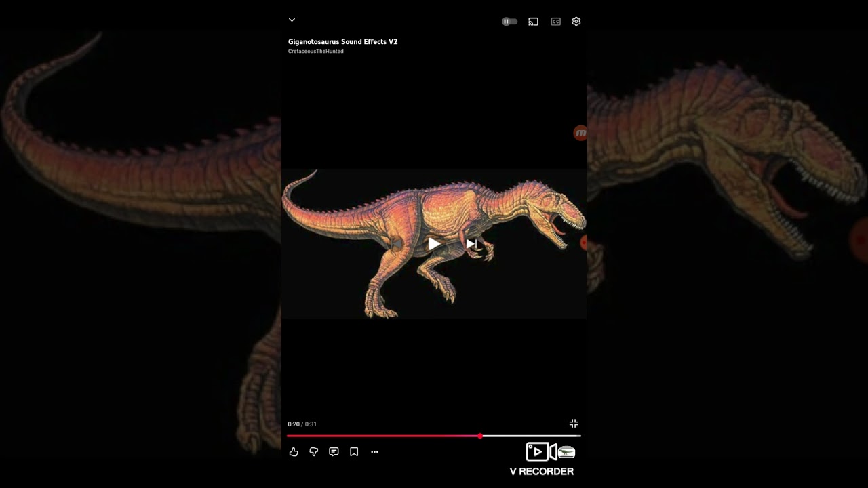868x488 pixels.
Task: Open the Cast to device icon
Action: 534,22
